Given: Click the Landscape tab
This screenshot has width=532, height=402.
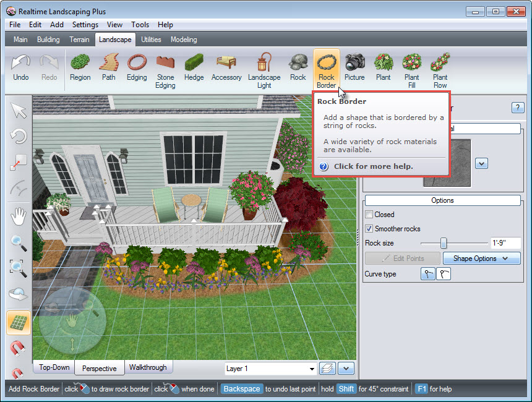Looking at the screenshot, I should 115,40.
